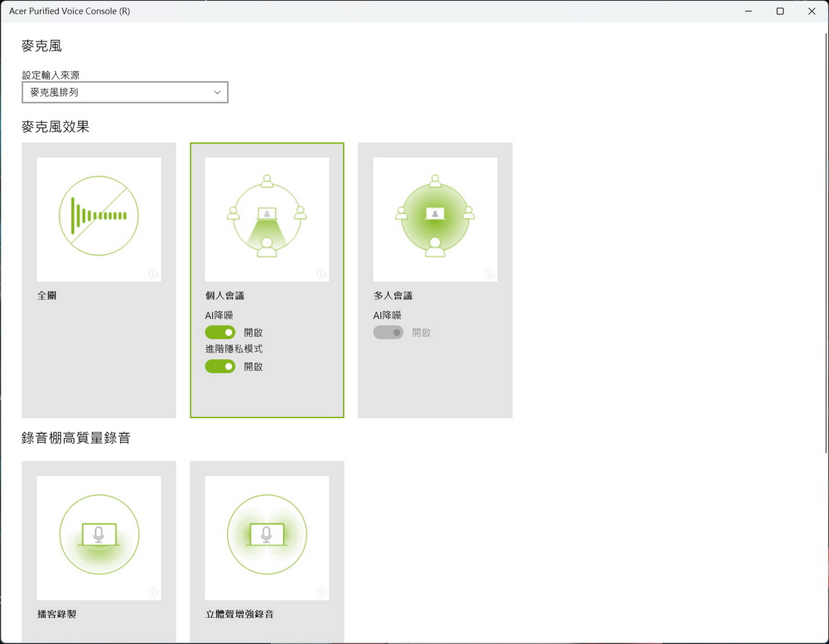Click the chevron arrow of 麥克風排列 combo box
This screenshot has width=829, height=644.
tap(218, 92)
